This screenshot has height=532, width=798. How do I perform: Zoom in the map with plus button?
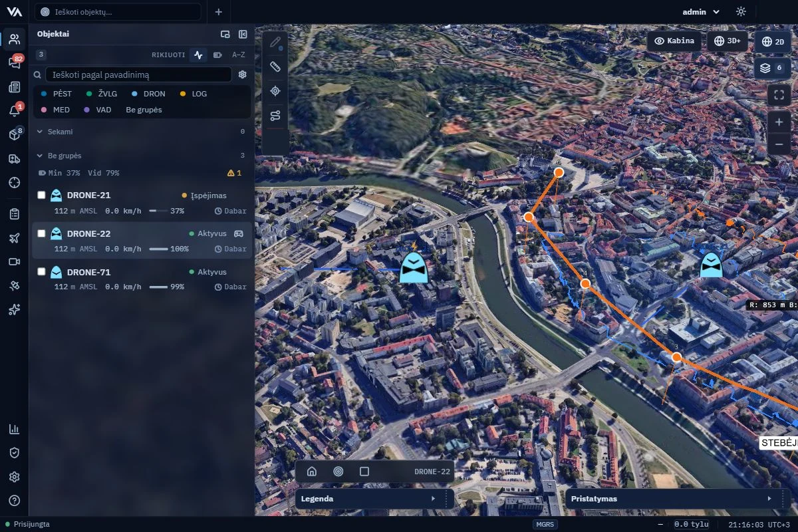779,122
